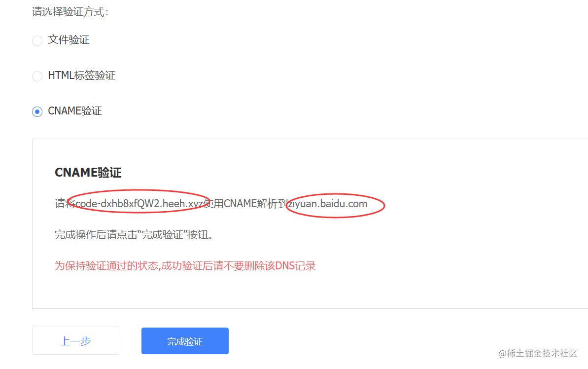Click the ziyuan.baidu.com target domain text
The width and height of the screenshot is (588, 369).
coord(327,204)
